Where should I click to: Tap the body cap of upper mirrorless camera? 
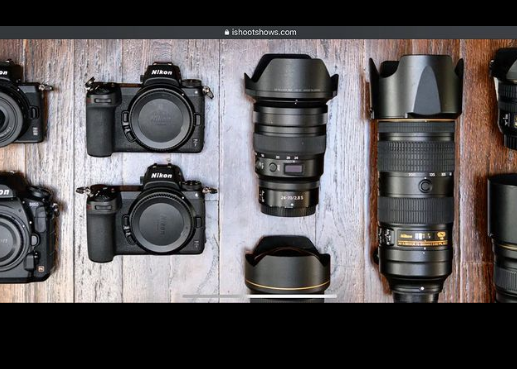pos(161,118)
